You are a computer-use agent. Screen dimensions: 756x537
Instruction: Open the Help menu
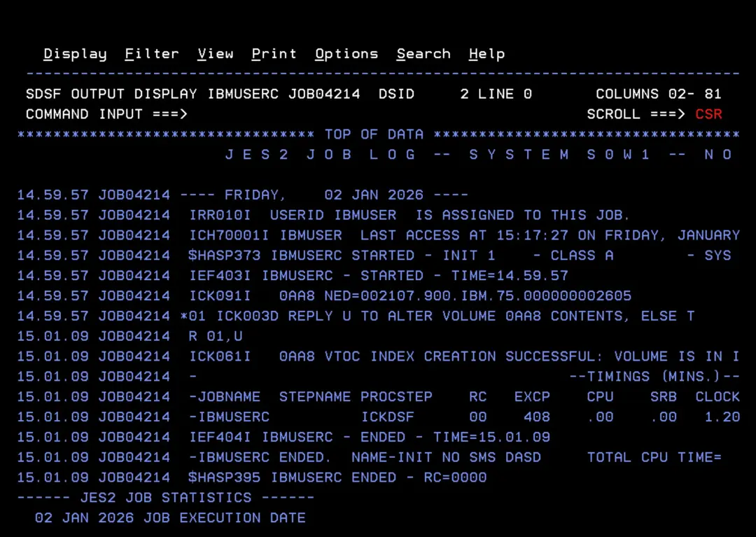click(487, 54)
